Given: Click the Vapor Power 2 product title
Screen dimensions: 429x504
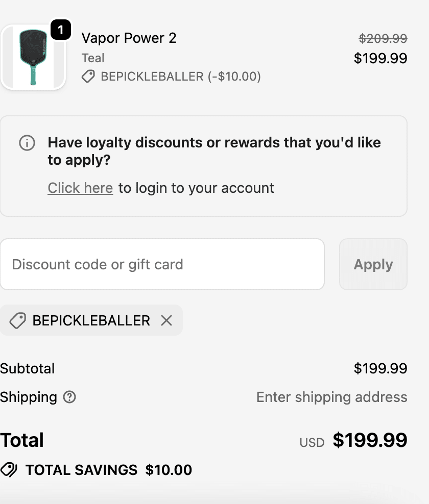Looking at the screenshot, I should (129, 38).
